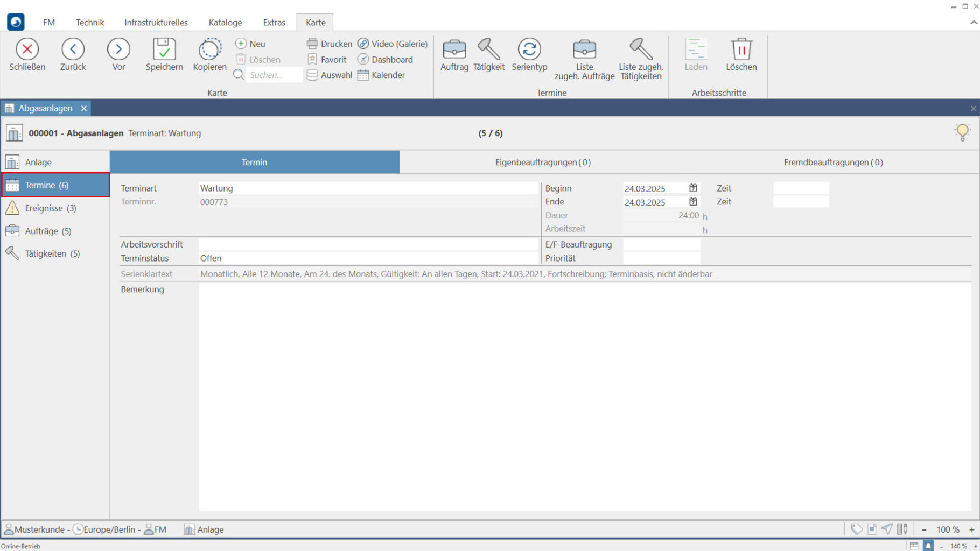Screen dimensions: 980x551
Task: Save the record with Speichern
Action: coord(164,50)
